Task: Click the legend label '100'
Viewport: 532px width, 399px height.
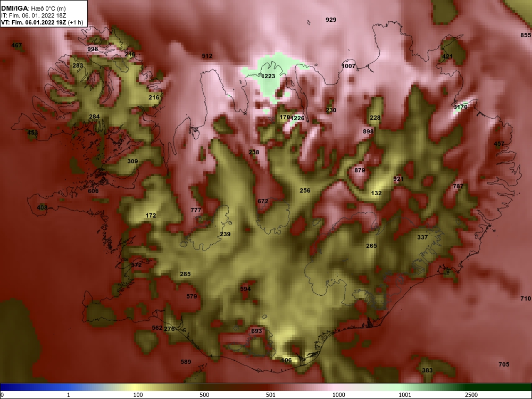Action: 138,395
